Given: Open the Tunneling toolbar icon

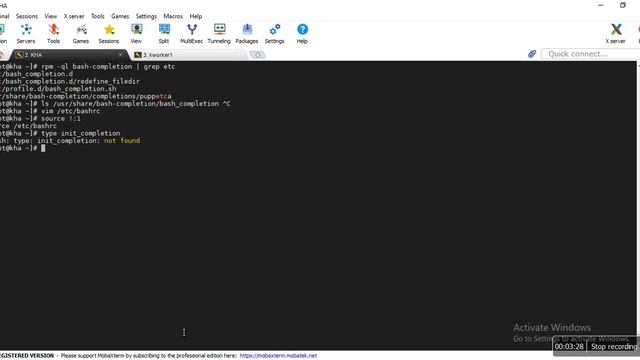Looking at the screenshot, I should (x=219, y=33).
